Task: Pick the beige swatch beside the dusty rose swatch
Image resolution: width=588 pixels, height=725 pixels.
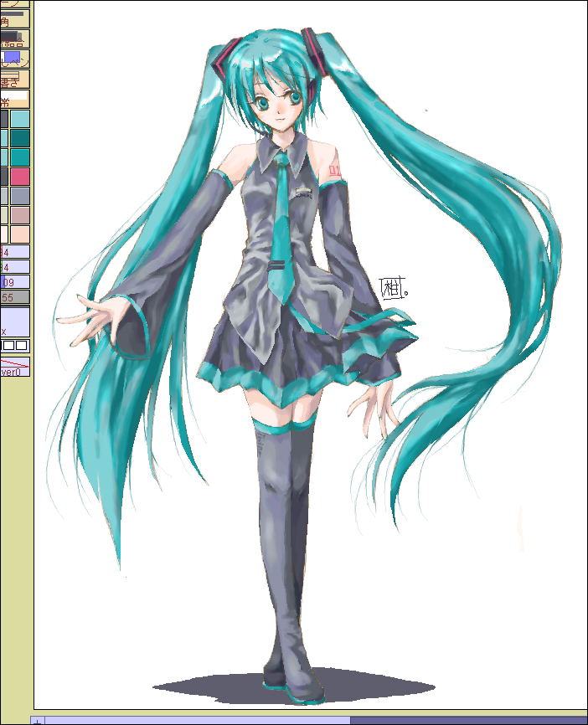Action: [x=4, y=215]
